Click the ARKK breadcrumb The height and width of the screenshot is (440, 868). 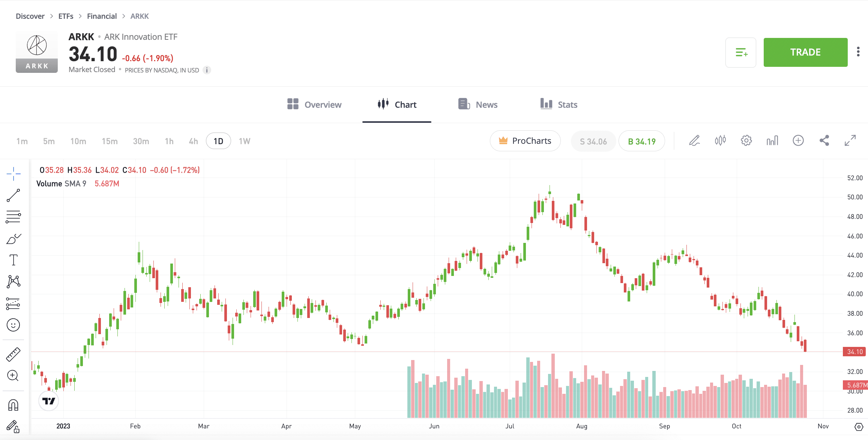pos(140,16)
